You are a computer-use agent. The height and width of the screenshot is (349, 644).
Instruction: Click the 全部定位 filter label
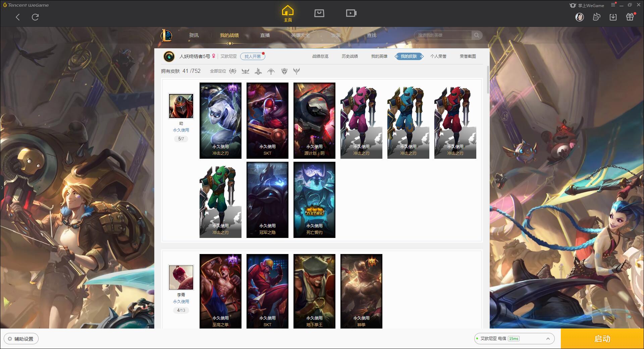tap(218, 71)
